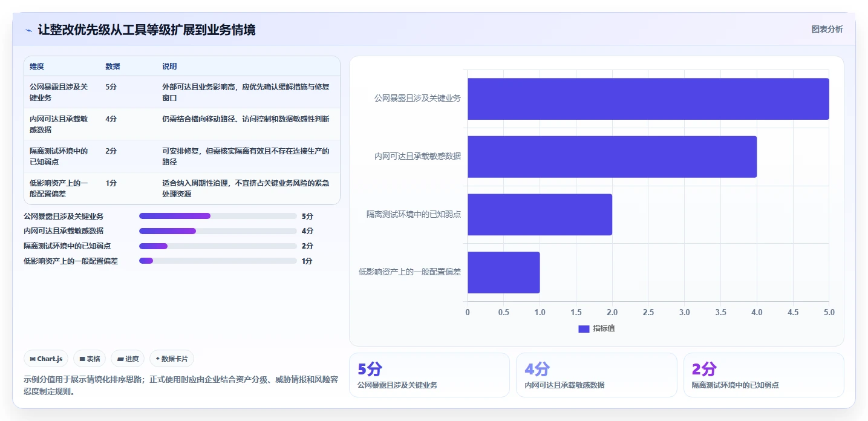Image resolution: width=868 pixels, height=421 pixels.
Task: Click the title icon before 让整改优先级
Action: (28, 30)
